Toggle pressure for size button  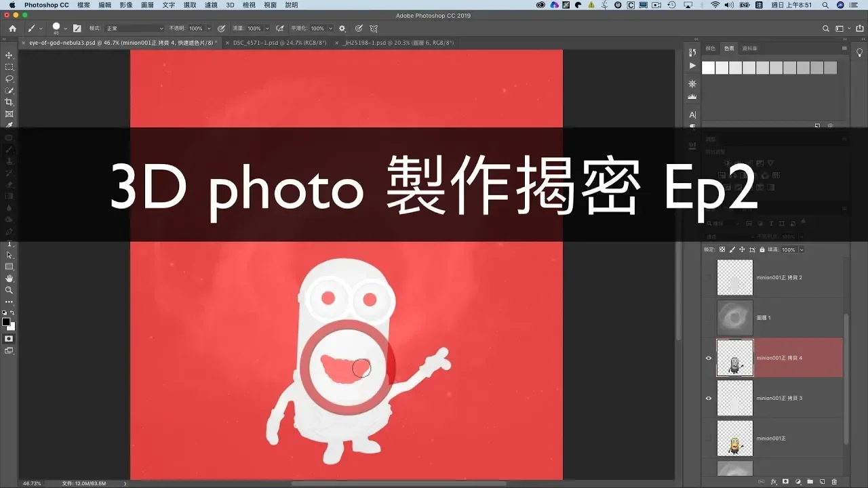(x=358, y=28)
